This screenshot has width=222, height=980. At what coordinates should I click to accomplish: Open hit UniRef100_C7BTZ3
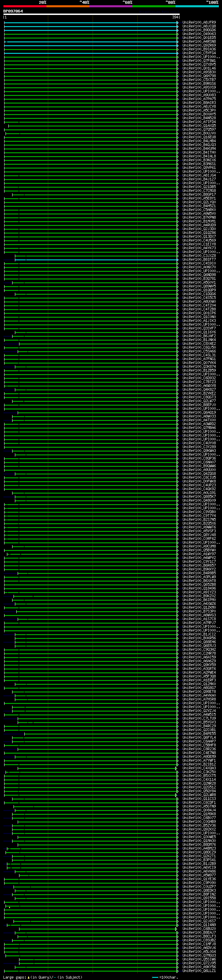click(199, 382)
